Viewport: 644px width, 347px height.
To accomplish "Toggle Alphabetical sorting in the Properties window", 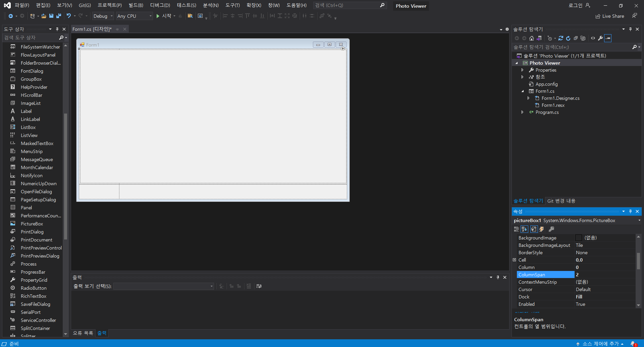I will coord(525,229).
